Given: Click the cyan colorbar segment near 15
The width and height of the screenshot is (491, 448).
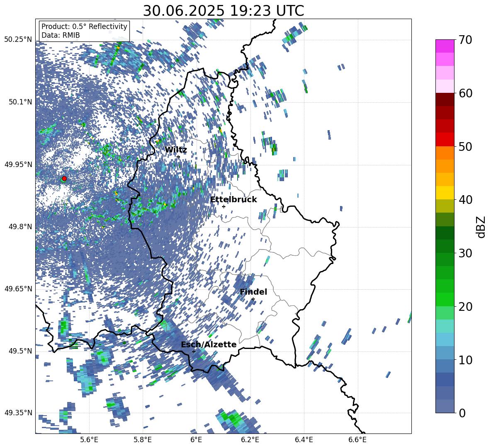Looking at the screenshot, I should tap(445, 326).
